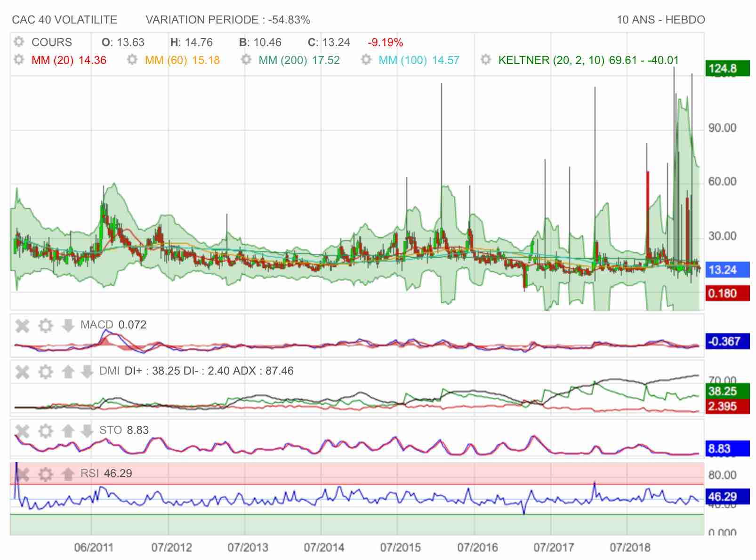
Task: Click the 07/2018 date axis label
Action: (630, 548)
